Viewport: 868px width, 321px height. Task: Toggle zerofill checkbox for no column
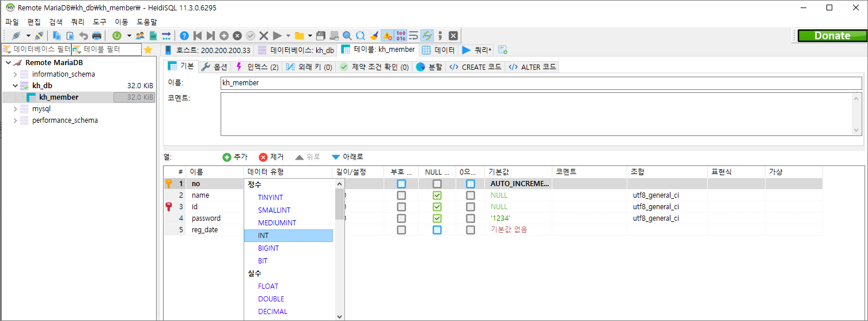(x=471, y=184)
